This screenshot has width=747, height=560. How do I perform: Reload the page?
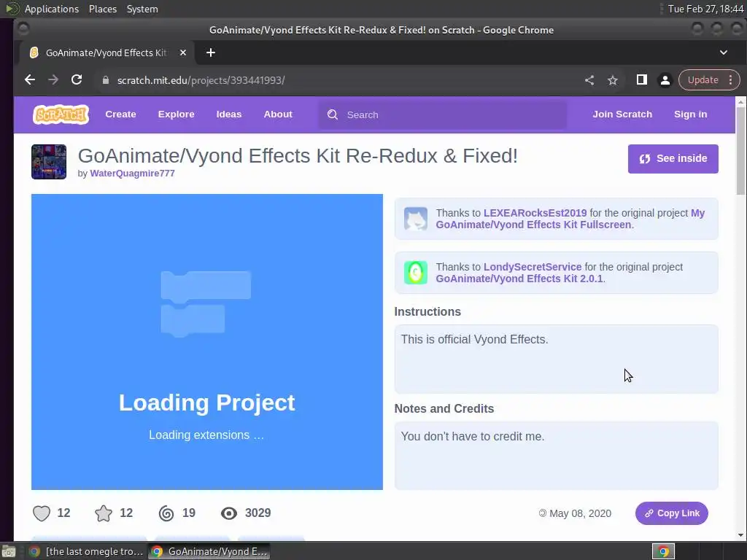tap(77, 80)
